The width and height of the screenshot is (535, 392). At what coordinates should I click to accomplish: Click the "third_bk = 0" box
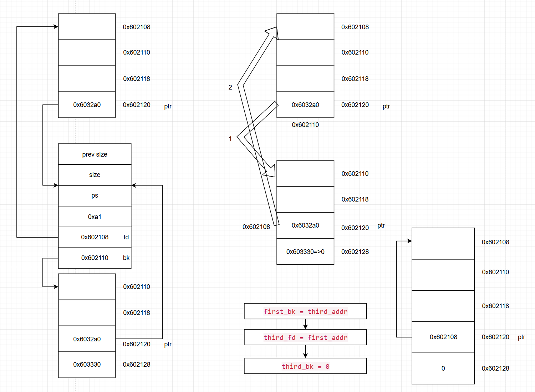click(305, 366)
